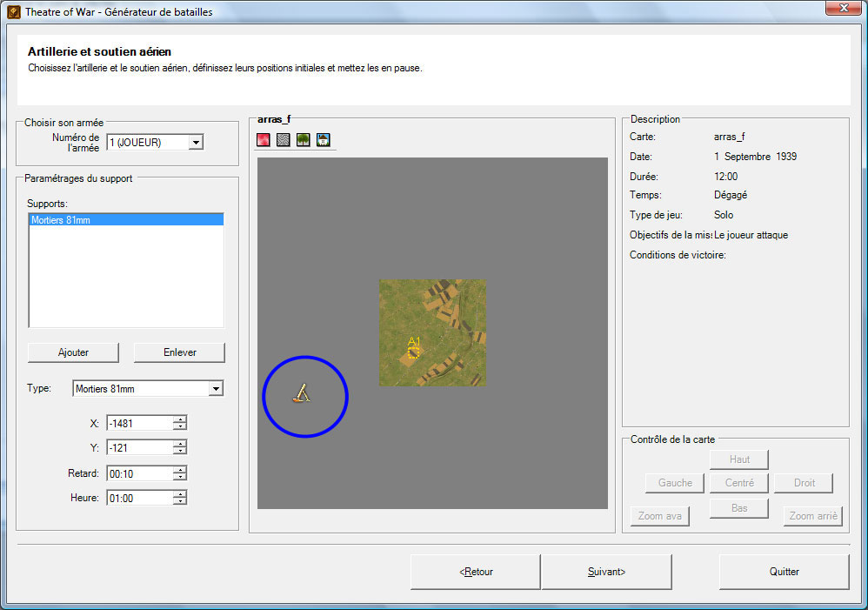Toggle the tree vegetation map icon
This screenshot has height=610, width=868.
click(x=304, y=140)
